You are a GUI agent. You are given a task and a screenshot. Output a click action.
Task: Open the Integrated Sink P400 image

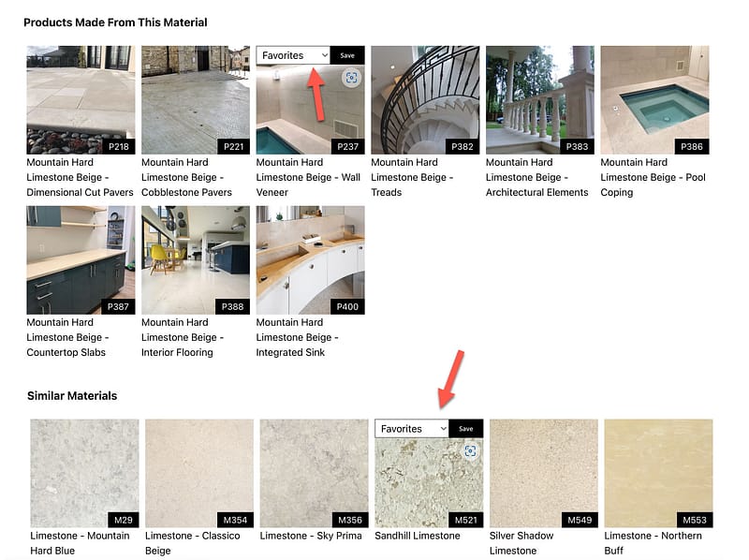[310, 260]
